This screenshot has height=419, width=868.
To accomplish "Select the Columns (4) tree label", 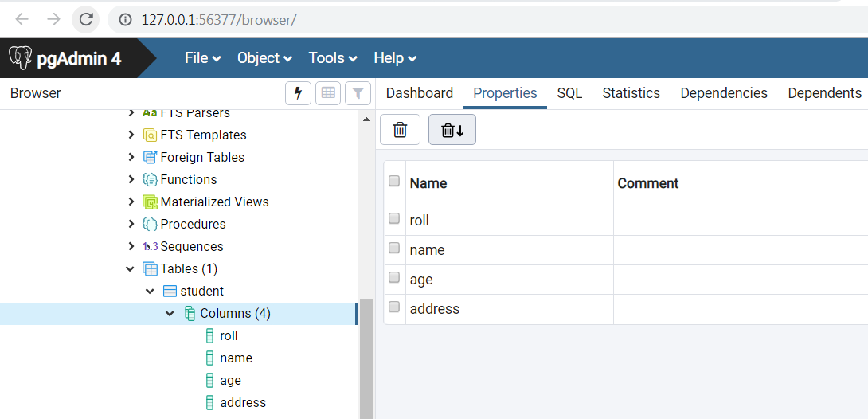I will [x=235, y=314].
